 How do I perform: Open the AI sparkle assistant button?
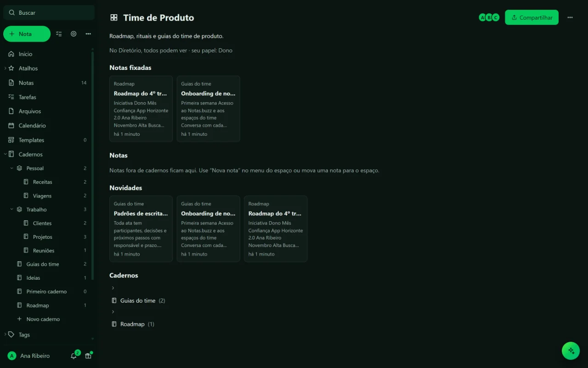(571, 351)
